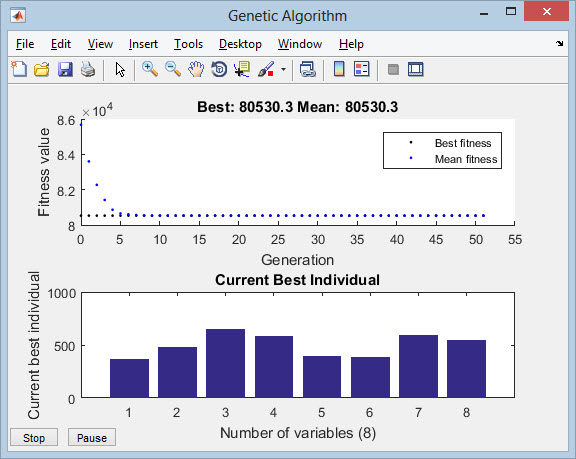Print the figure using the printer icon
This screenshot has width=576, height=459.
[88, 69]
